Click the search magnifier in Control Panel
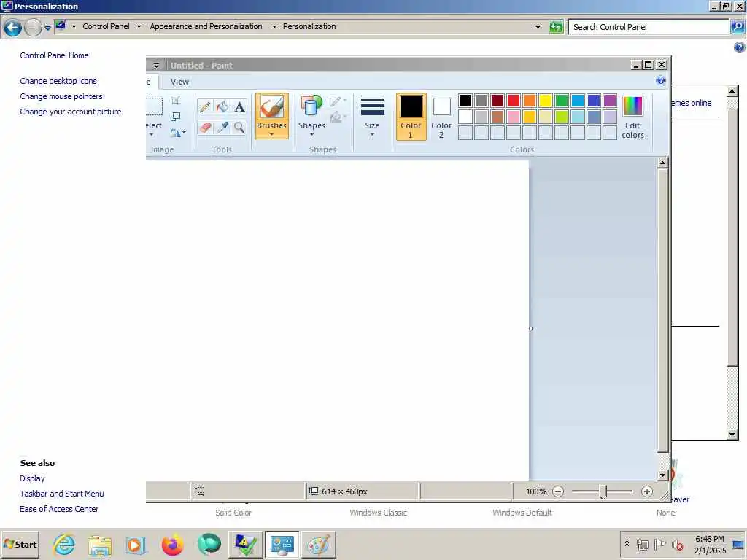This screenshot has height=560, width=747. point(738,27)
